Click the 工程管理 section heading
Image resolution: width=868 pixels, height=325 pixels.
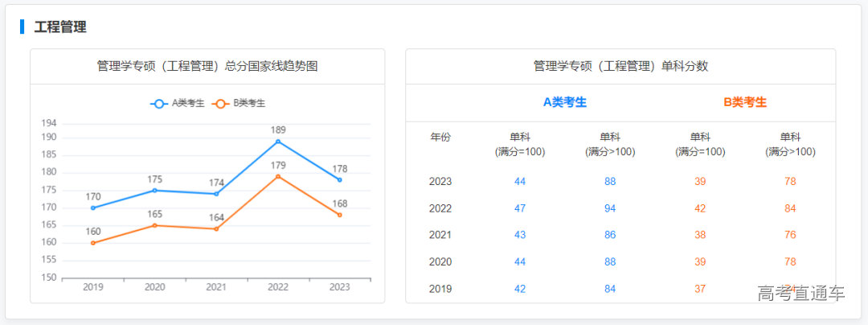(60, 27)
